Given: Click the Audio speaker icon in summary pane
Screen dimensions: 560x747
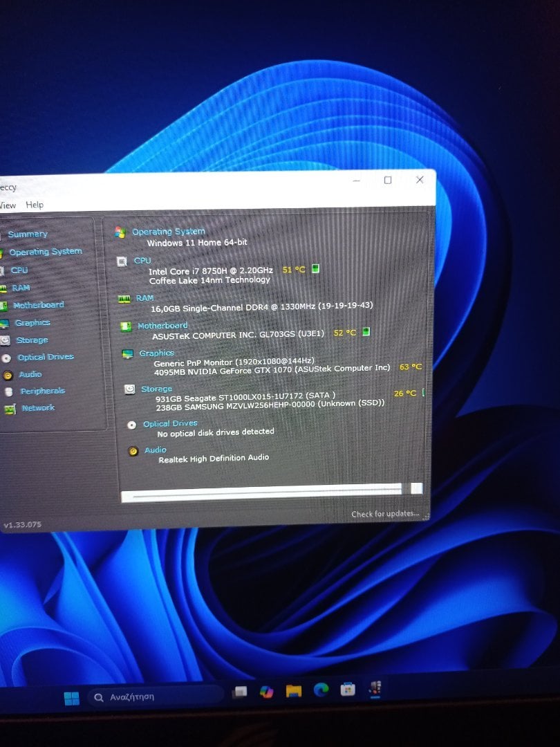Looking at the screenshot, I should point(133,451).
